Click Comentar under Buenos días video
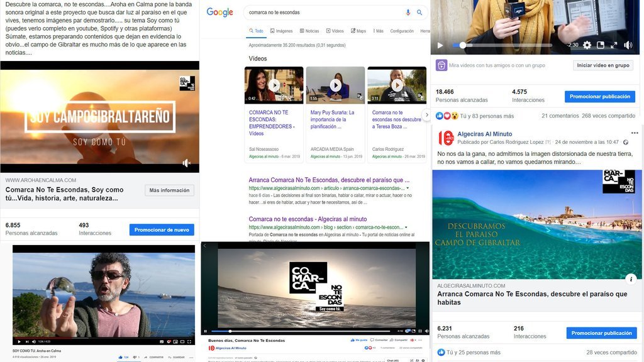 [379, 340]
